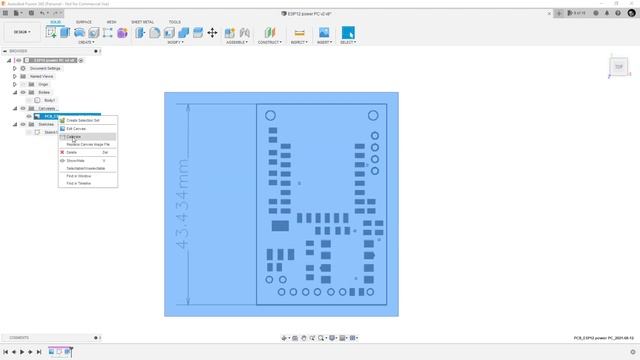This screenshot has height=360, width=640.
Task: Collapse the Sketches folder
Action: 15,124
